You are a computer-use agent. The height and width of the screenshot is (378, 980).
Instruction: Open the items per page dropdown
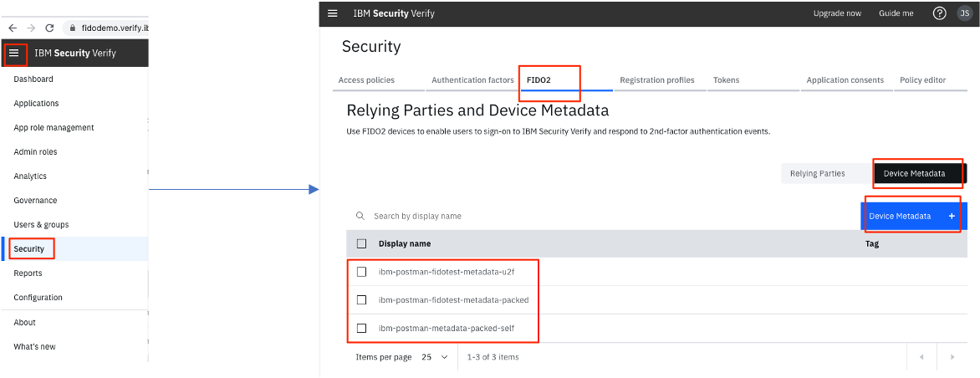435,357
